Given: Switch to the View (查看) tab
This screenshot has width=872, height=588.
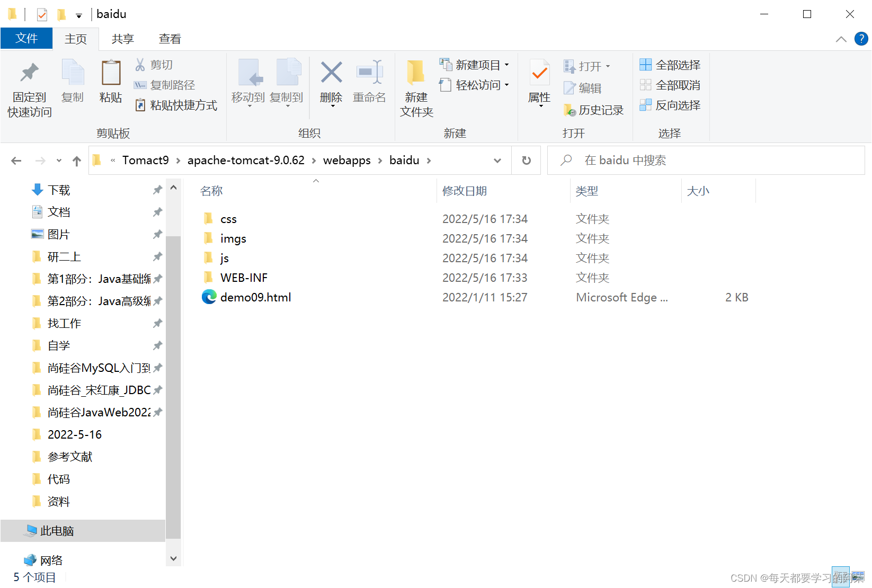Looking at the screenshot, I should point(170,39).
